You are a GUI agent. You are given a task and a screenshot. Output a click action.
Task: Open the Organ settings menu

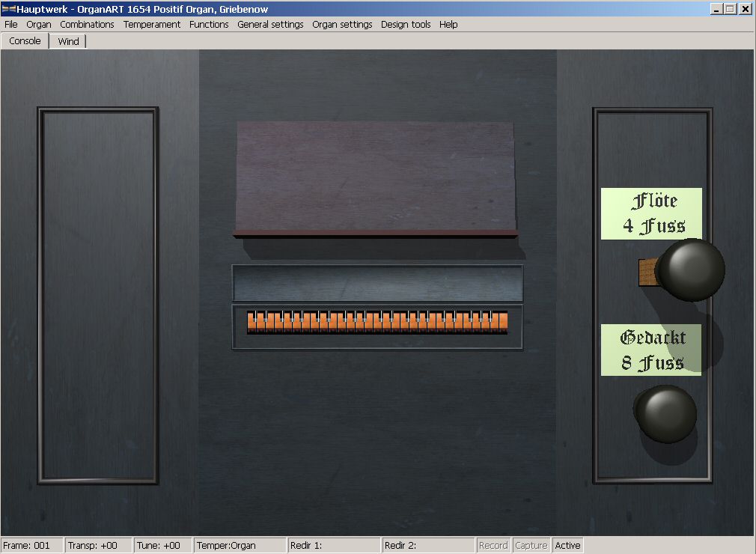point(342,25)
